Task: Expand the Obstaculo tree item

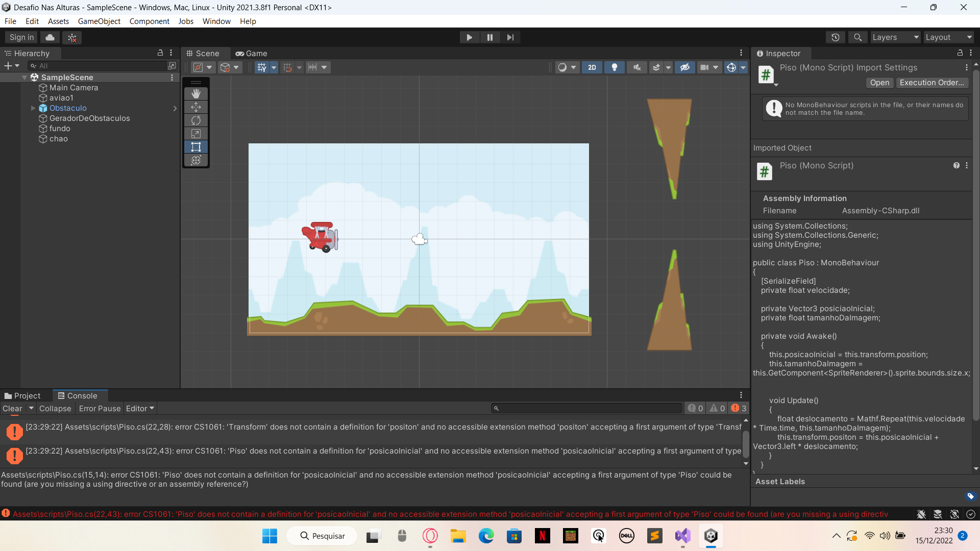Action: [x=32, y=108]
